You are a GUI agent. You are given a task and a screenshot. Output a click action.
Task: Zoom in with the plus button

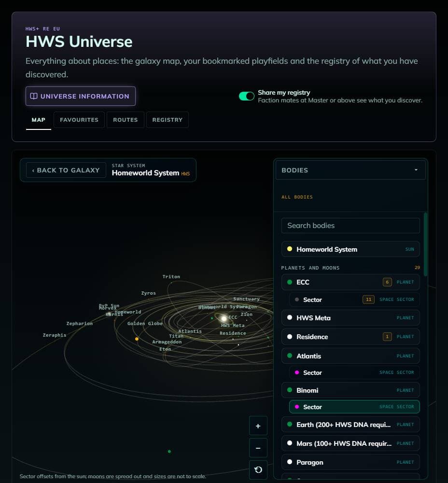click(258, 426)
